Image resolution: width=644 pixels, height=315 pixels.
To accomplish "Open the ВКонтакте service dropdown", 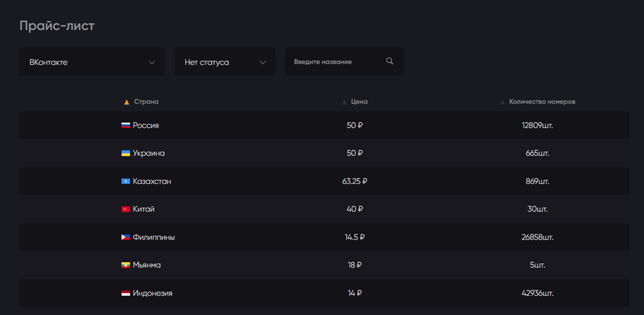I will pos(92,62).
